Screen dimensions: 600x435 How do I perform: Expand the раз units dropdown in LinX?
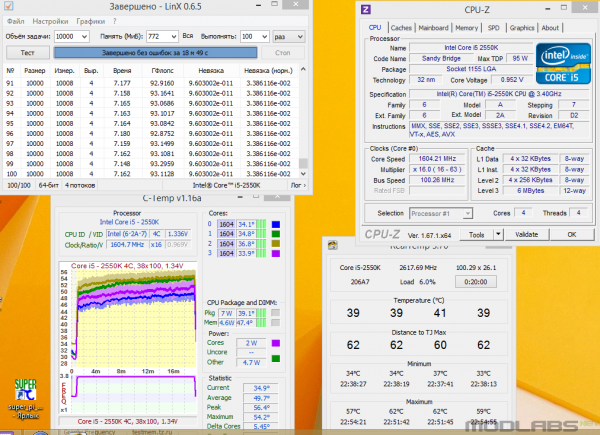289,36
